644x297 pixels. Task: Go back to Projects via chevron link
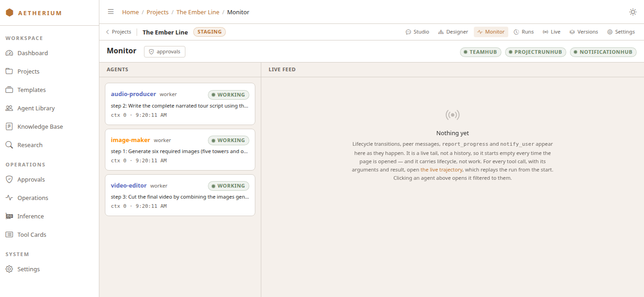click(x=118, y=32)
